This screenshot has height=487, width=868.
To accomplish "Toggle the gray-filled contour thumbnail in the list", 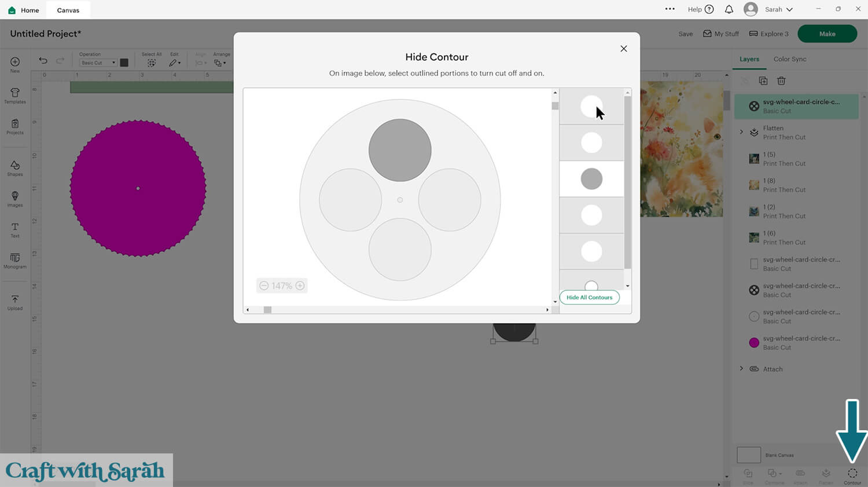I will tap(591, 179).
